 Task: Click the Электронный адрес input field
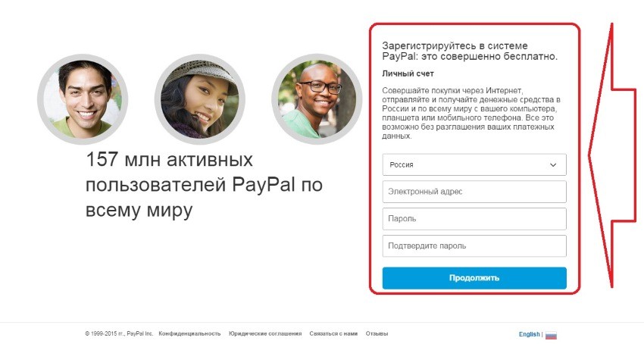pyautogui.click(x=474, y=192)
